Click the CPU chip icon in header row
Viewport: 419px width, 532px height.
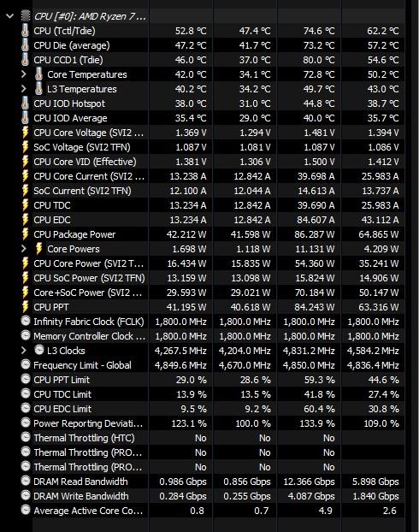pyautogui.click(x=26, y=15)
